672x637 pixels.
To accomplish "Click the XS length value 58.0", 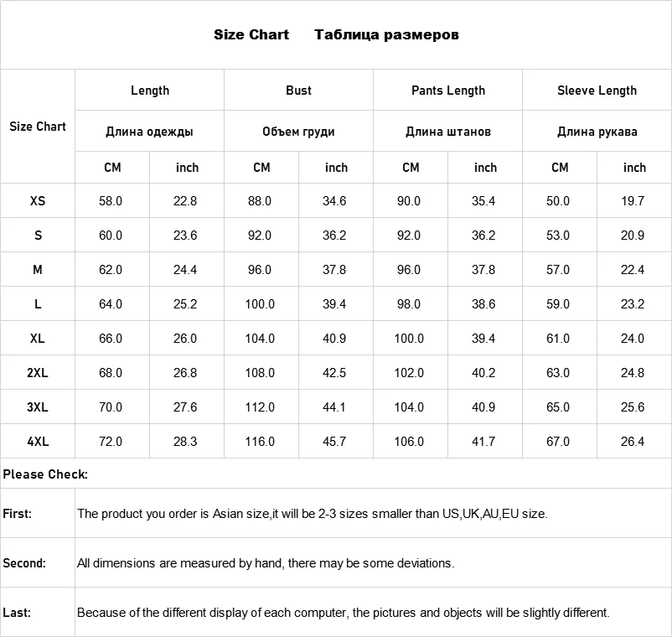I will coord(111,201).
